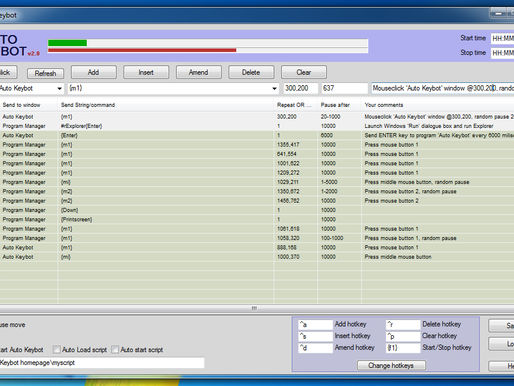Enable the Auto Load script checkbox
Image resolution: width=514 pixels, height=386 pixels.
pos(57,350)
